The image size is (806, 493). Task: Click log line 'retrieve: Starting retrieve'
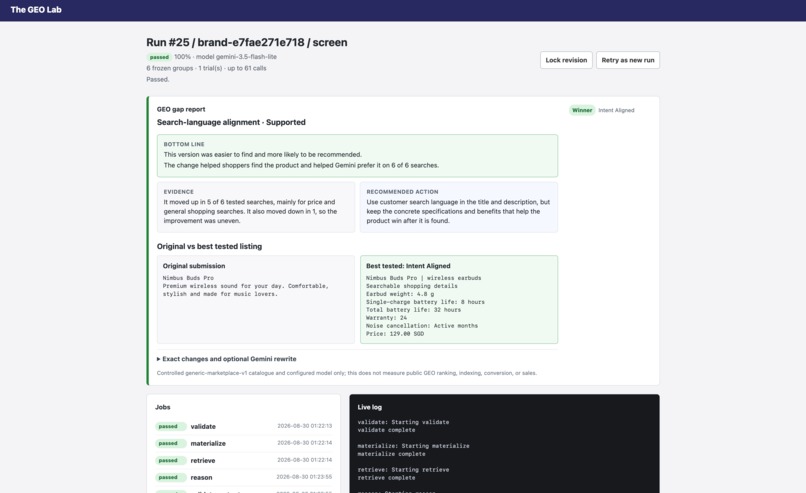pyautogui.click(x=404, y=469)
